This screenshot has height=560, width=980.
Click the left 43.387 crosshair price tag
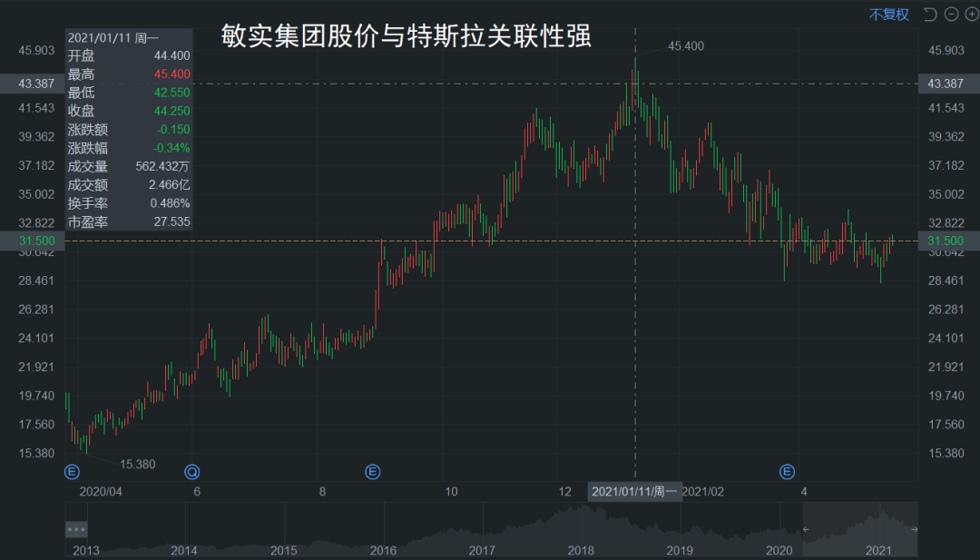click(33, 84)
